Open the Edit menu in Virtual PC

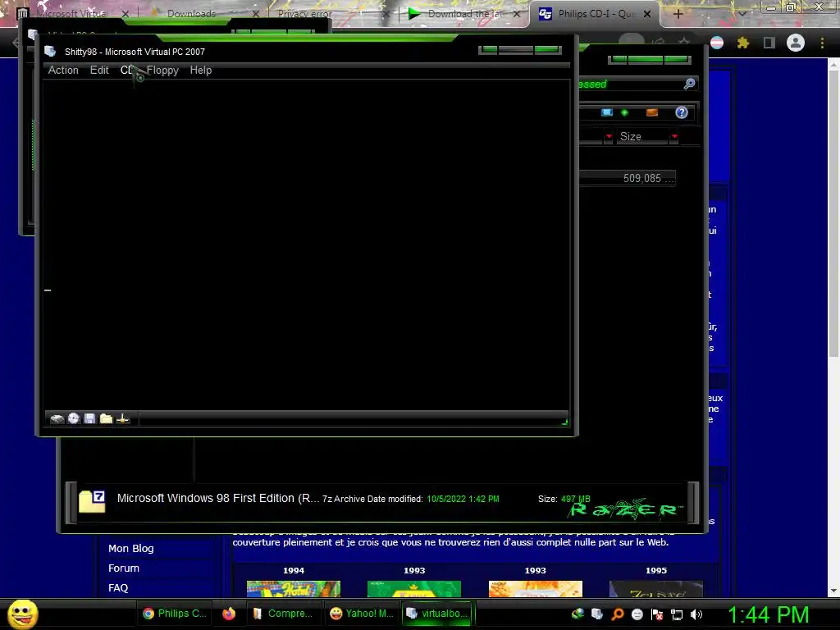click(99, 71)
